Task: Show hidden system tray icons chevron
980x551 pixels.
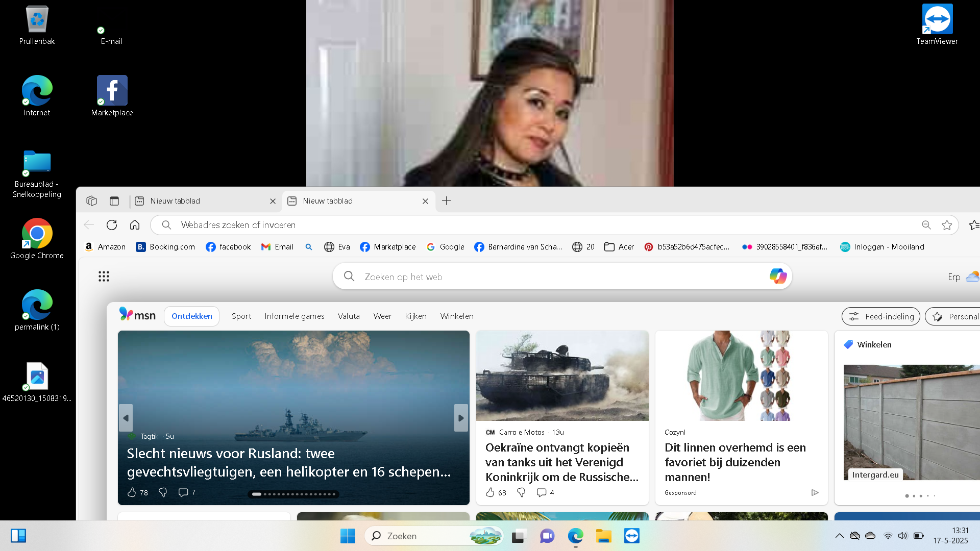Action: pyautogui.click(x=839, y=536)
